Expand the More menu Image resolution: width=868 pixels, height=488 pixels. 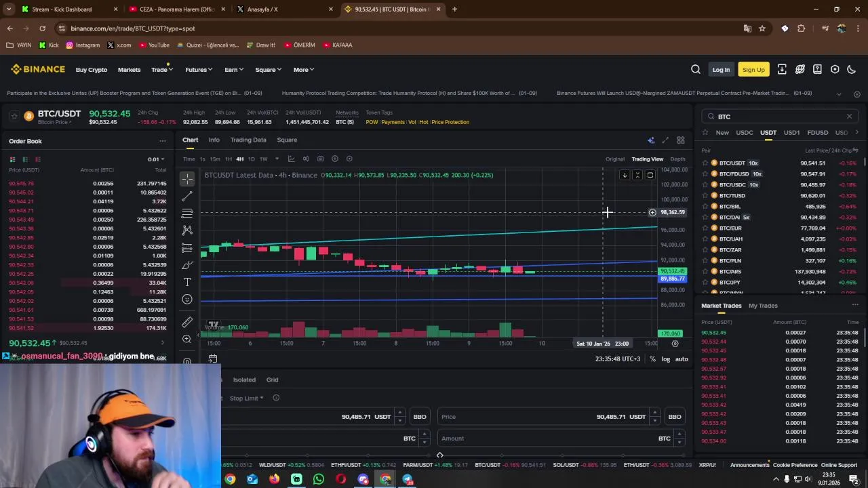click(304, 70)
